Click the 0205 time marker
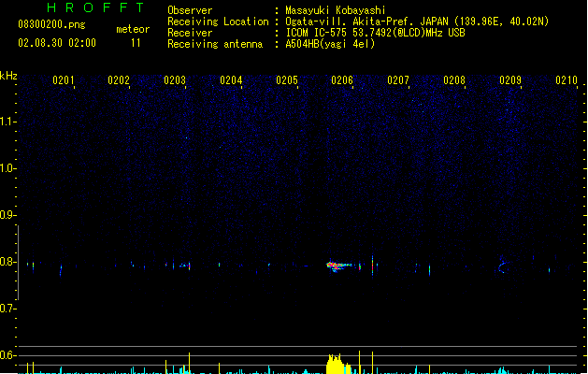Image resolution: width=588 pixels, height=374 pixels. click(287, 80)
